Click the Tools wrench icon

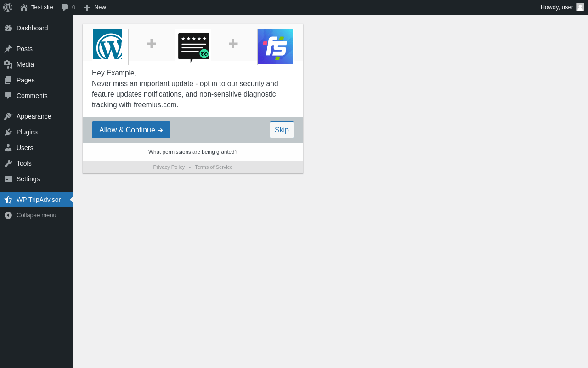point(8,163)
